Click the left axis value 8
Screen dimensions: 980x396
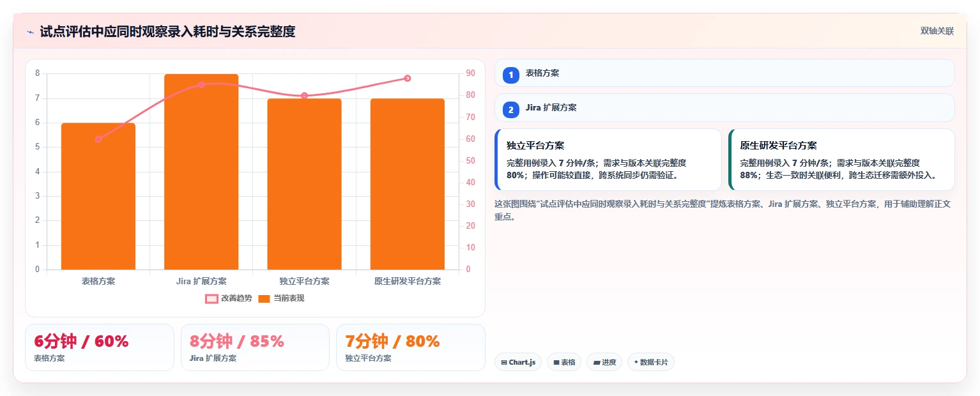pyautogui.click(x=37, y=73)
